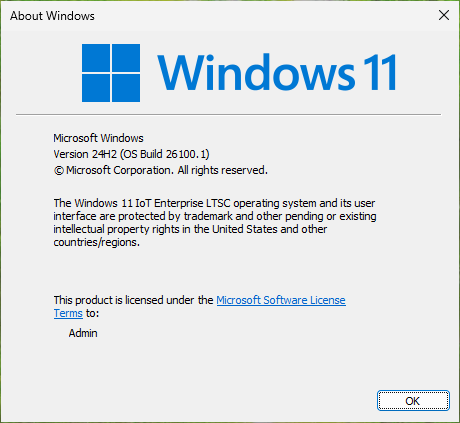Click the 'Windows 11' wordmark
This screenshot has width=460, height=423.
(277, 73)
